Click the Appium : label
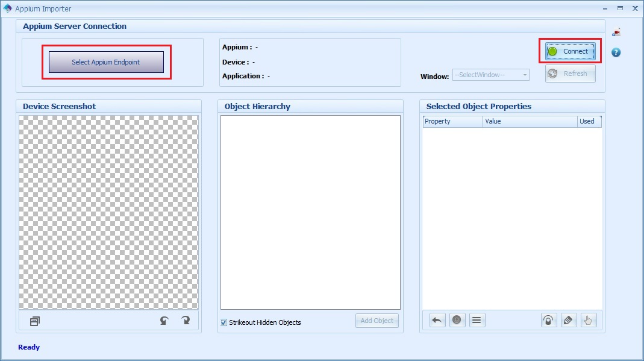 (x=237, y=47)
